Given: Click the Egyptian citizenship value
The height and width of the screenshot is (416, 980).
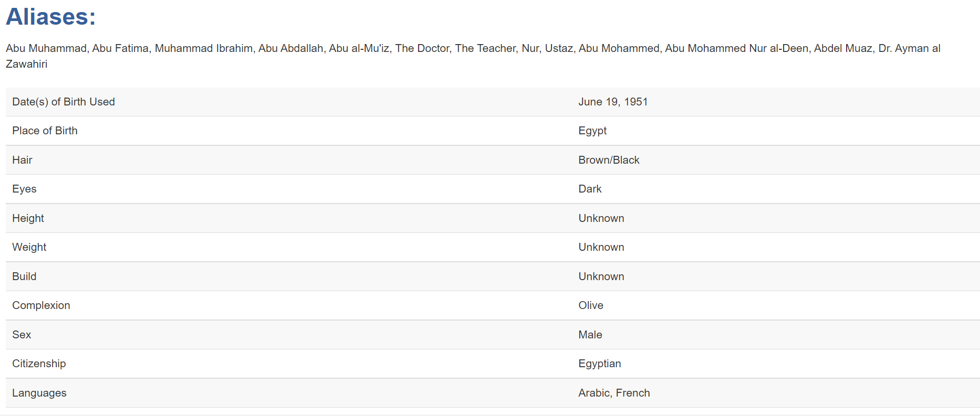Looking at the screenshot, I should click(x=600, y=364).
